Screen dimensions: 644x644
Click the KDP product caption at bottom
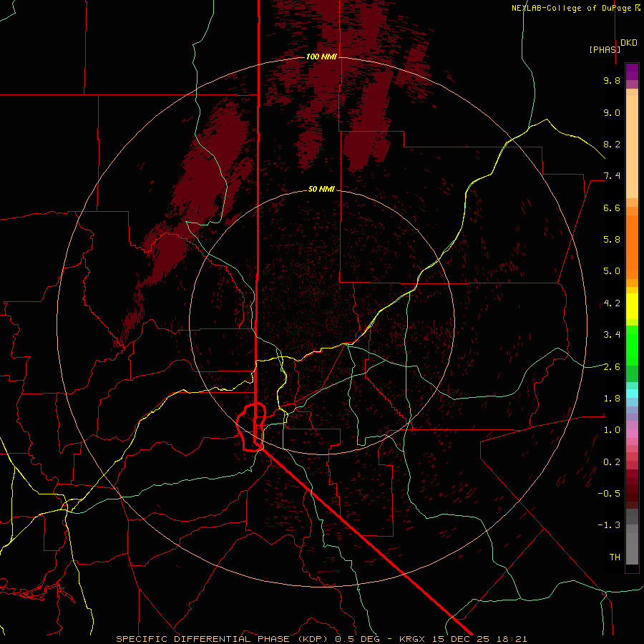coord(321,639)
